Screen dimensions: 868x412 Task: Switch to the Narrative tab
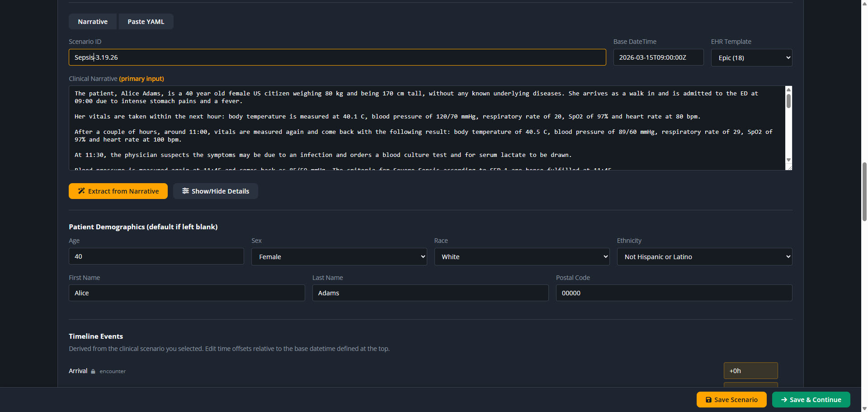93,22
